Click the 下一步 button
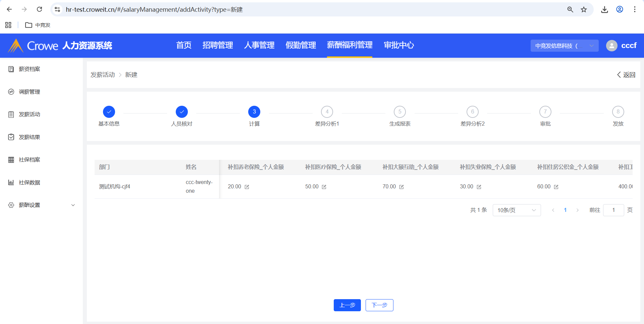The height and width of the screenshot is (324, 644). click(379, 305)
